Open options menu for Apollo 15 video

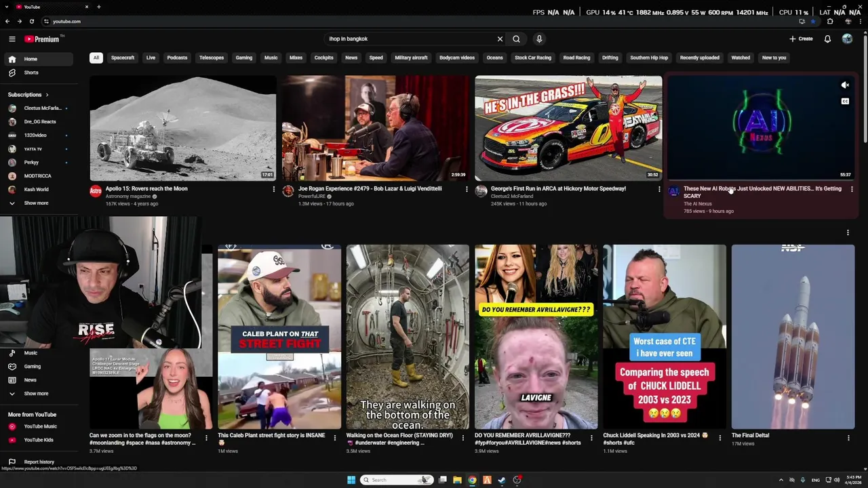[274, 190]
